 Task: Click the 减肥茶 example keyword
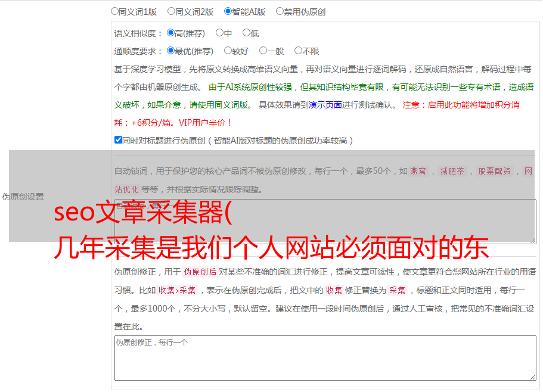tap(452, 171)
